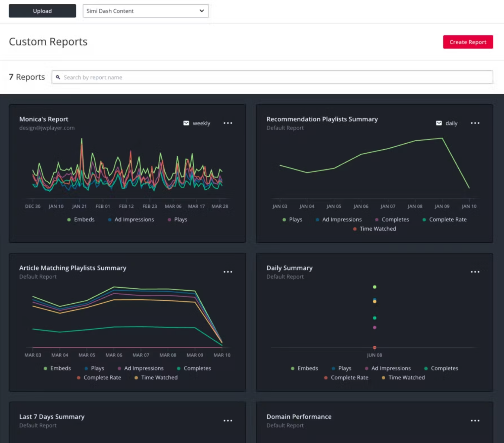The image size is (504, 443).
Task: Toggle Embeds series in Monica's Report legend
Action: click(x=81, y=219)
